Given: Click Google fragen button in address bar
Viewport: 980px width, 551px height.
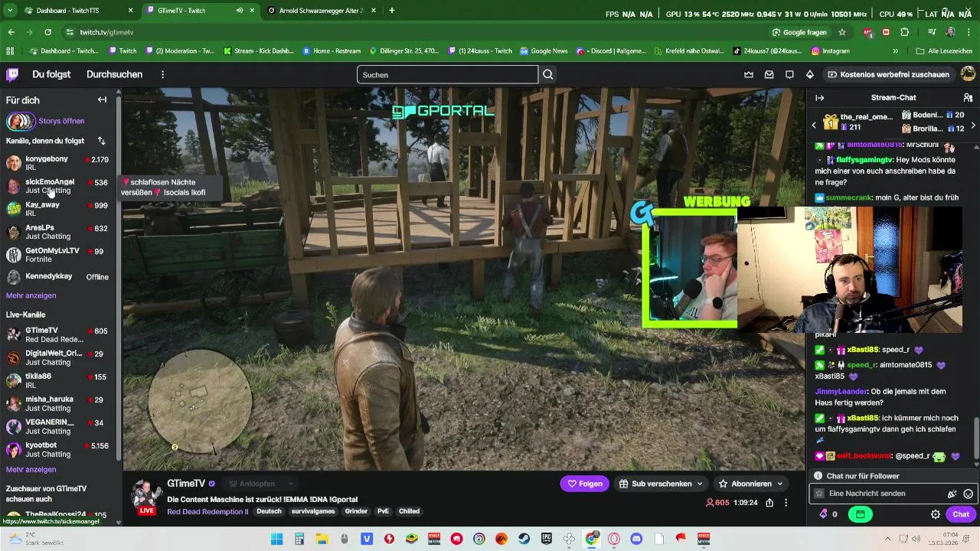Looking at the screenshot, I should (799, 32).
